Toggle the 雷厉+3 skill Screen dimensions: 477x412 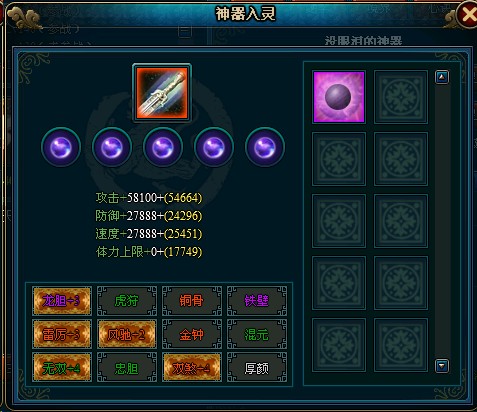coord(62,334)
